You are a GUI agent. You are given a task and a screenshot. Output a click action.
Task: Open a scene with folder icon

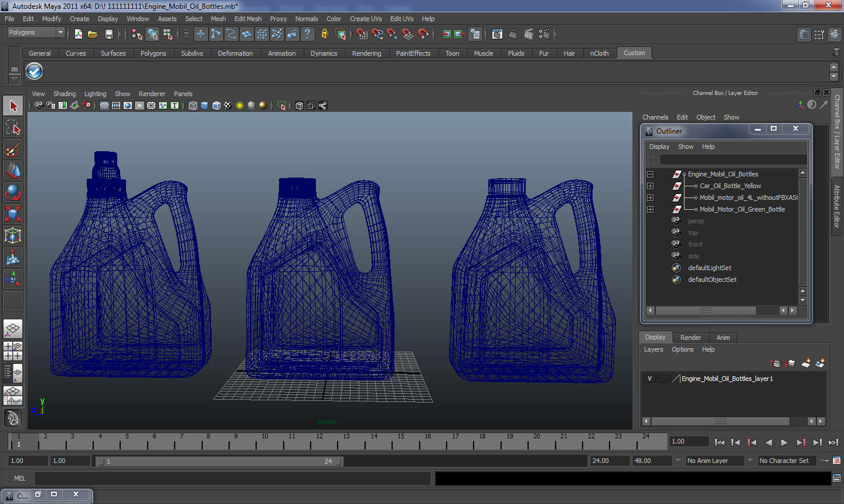pyautogui.click(x=93, y=34)
